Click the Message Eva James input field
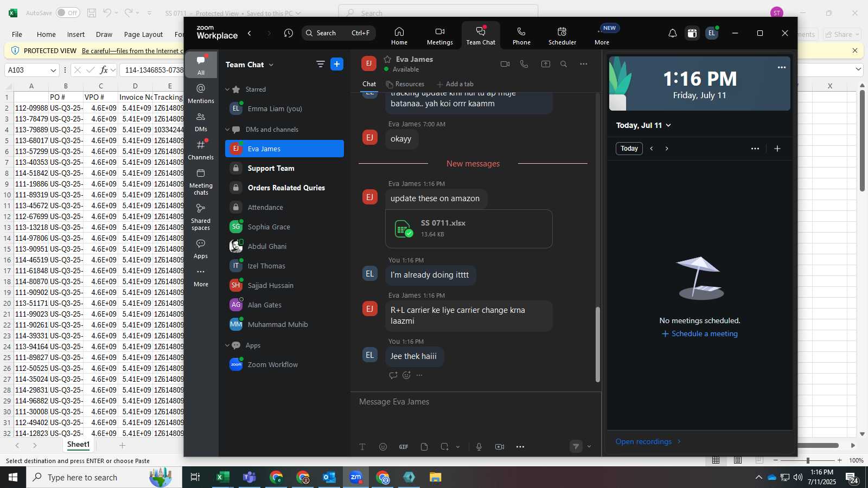 pos(476,402)
